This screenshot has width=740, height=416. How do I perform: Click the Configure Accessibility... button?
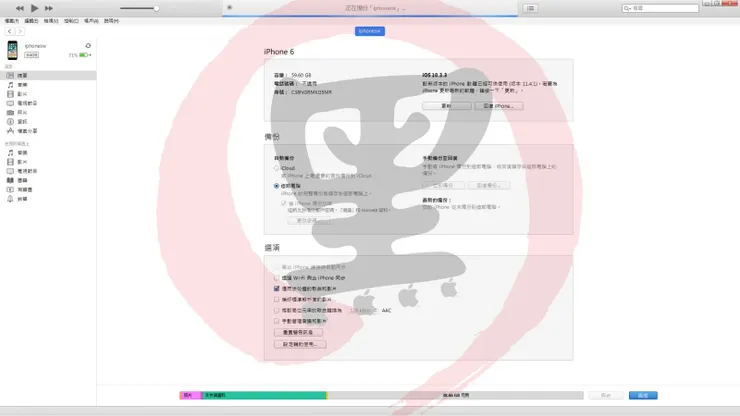300,344
